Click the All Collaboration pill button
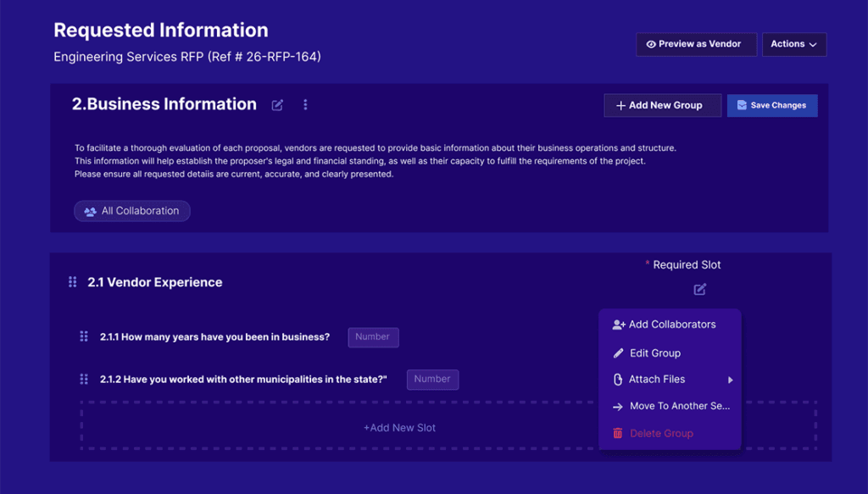The width and height of the screenshot is (868, 494). (x=132, y=211)
